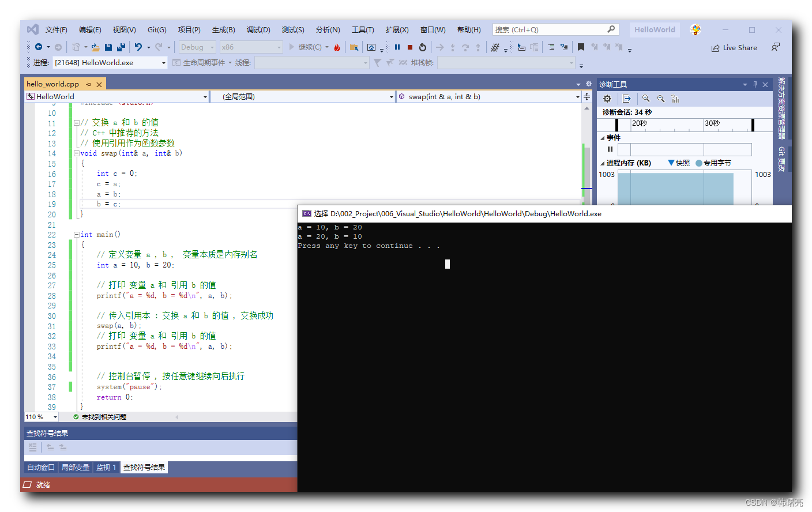
Task: Pin the hello_world.cpp tab
Action: tap(88, 84)
